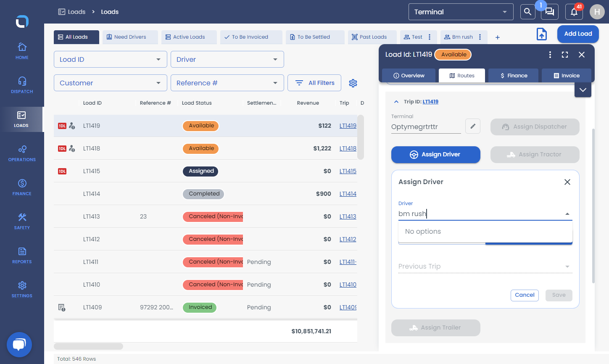This screenshot has height=364, width=609.
Task: Open the Driver filter dropdown
Action: (x=227, y=59)
